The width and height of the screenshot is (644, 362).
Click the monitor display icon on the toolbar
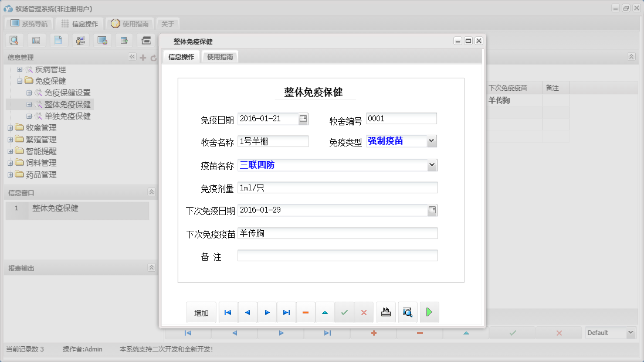pos(103,40)
